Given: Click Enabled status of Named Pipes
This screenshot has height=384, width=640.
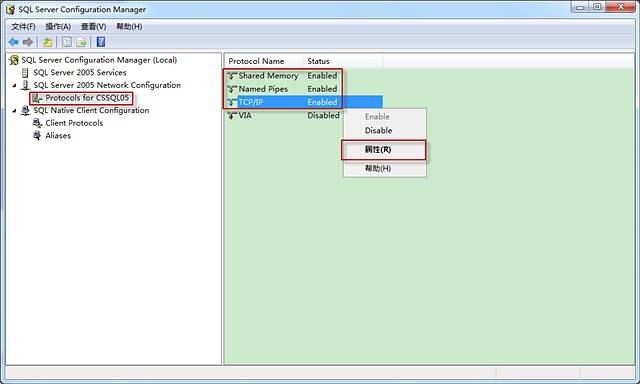Looking at the screenshot, I should [x=322, y=89].
